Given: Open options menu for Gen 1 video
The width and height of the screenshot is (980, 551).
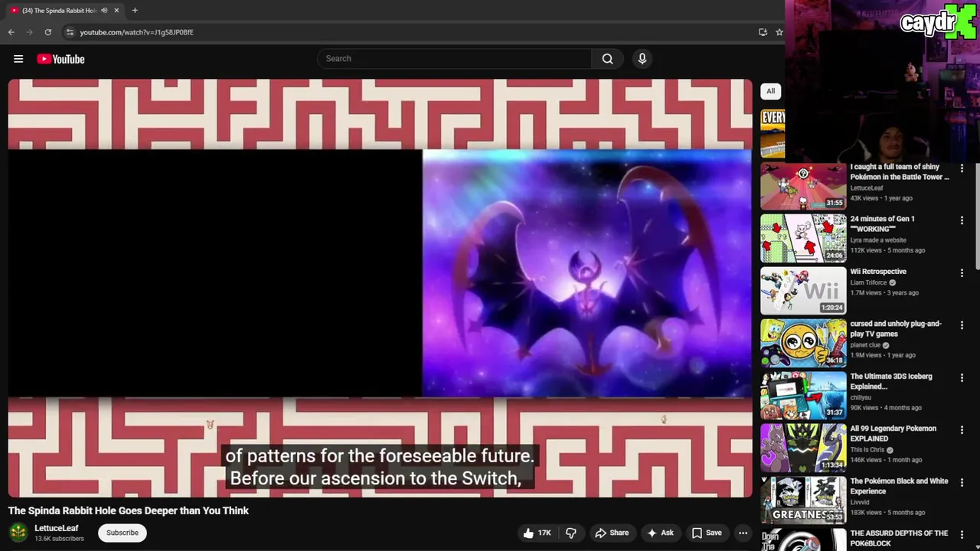Looking at the screenshot, I should tap(962, 220).
